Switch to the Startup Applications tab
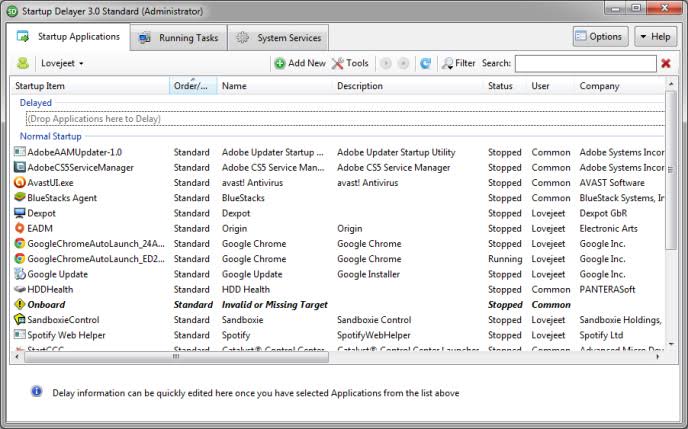 [68, 37]
